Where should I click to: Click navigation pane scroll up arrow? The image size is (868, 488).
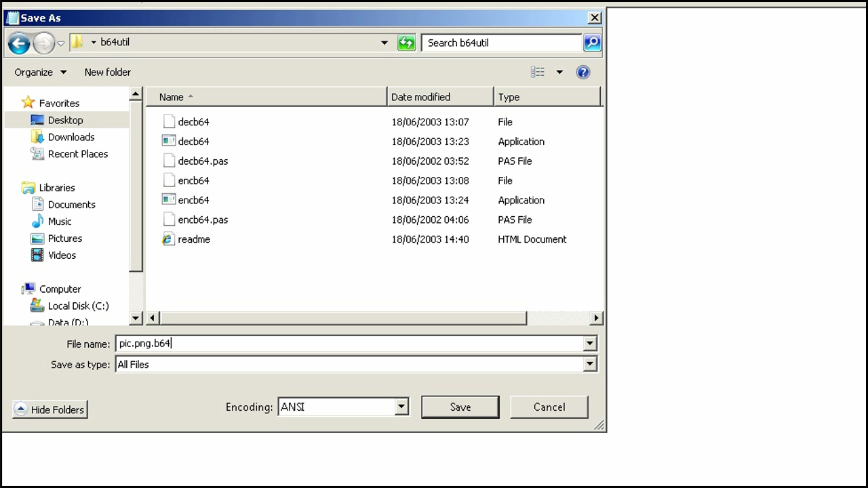tap(136, 95)
